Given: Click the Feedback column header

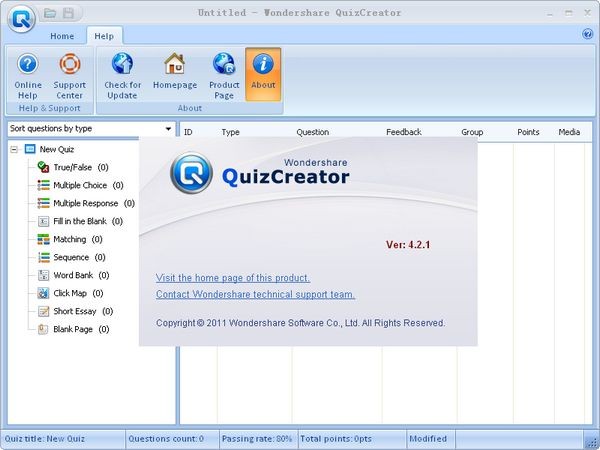Looking at the screenshot, I should (404, 132).
